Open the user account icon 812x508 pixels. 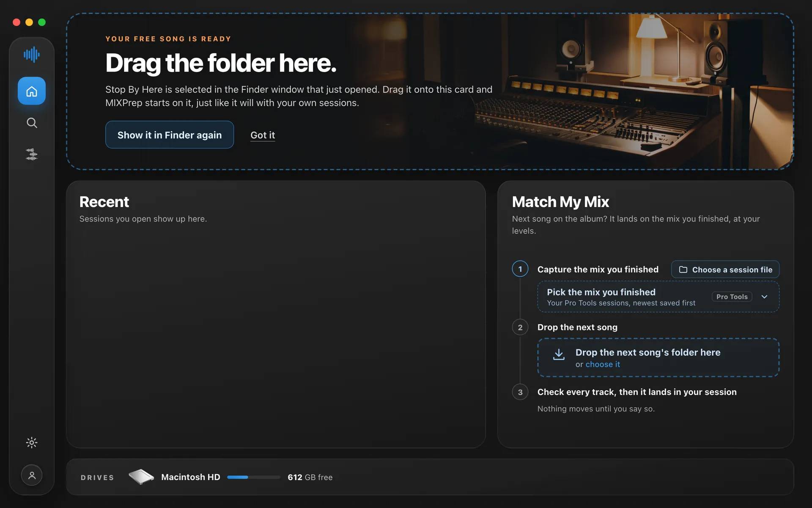[32, 475]
